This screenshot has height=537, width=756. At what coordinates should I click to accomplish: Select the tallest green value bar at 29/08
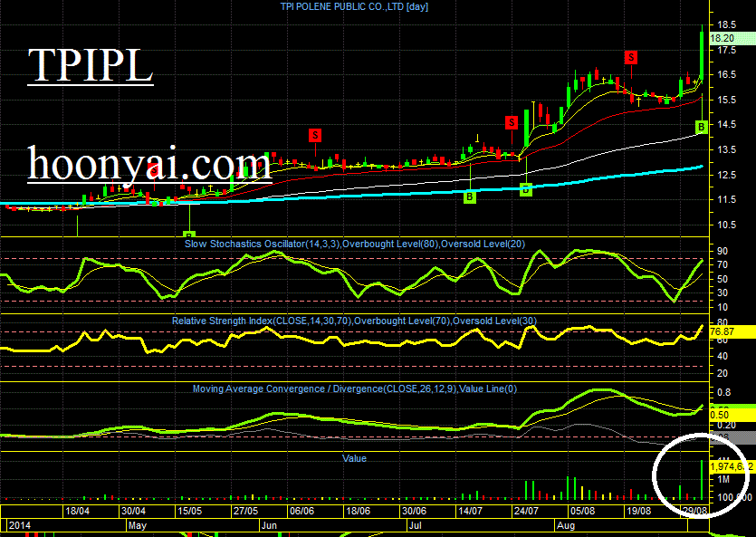coord(702,480)
